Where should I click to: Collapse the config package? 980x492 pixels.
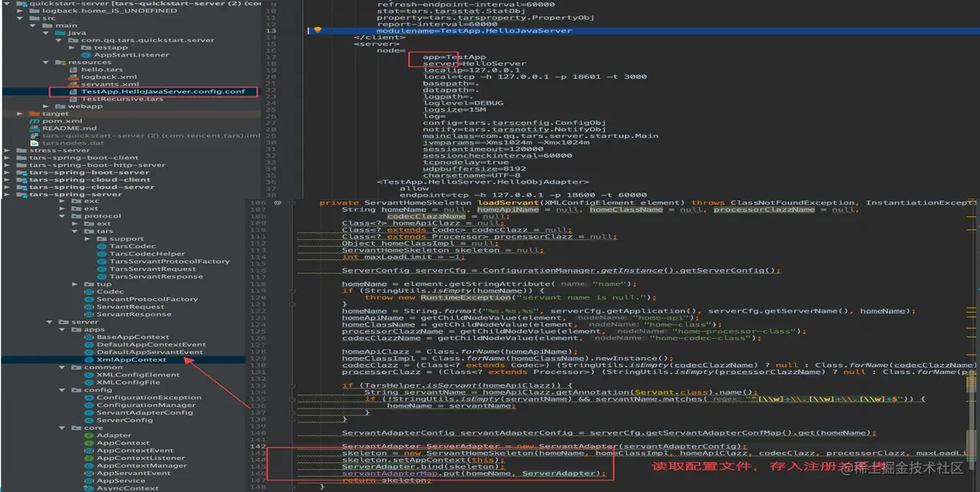pos(63,390)
